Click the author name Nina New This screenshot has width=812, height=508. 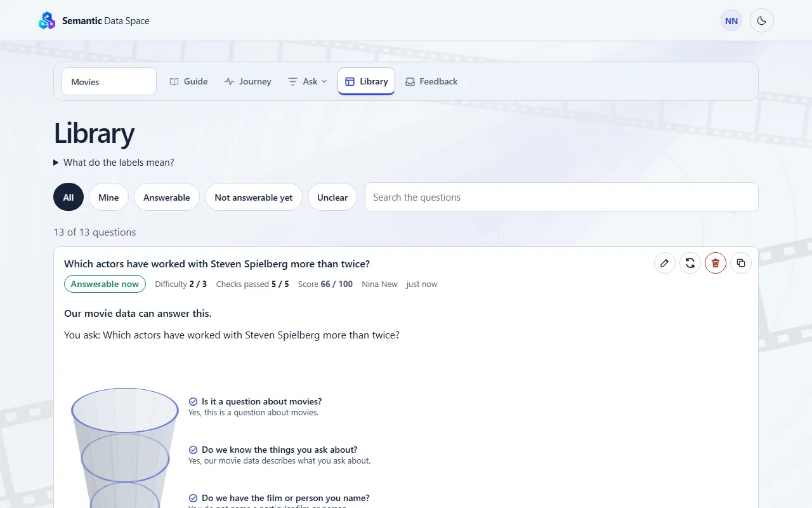point(379,284)
